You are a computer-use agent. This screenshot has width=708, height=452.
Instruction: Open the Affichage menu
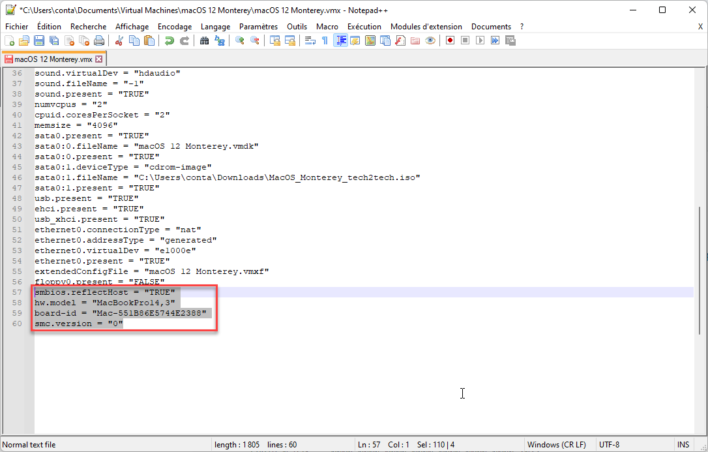coord(132,27)
